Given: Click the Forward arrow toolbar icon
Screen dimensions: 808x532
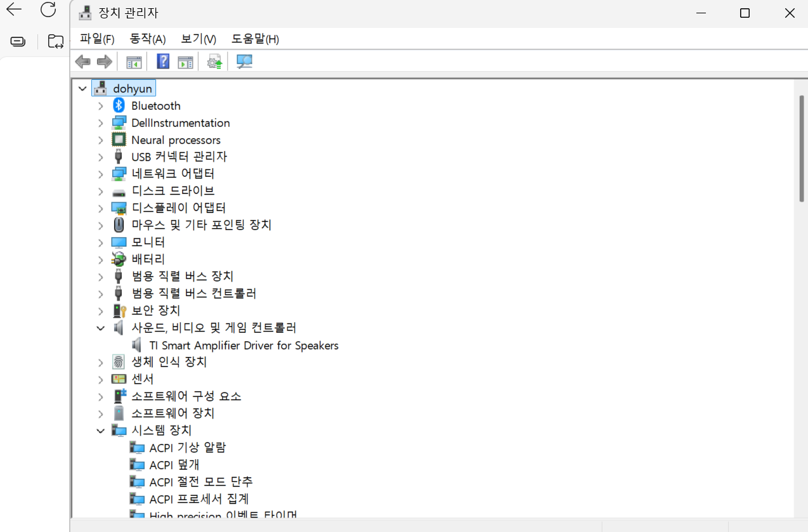Looking at the screenshot, I should (104, 62).
